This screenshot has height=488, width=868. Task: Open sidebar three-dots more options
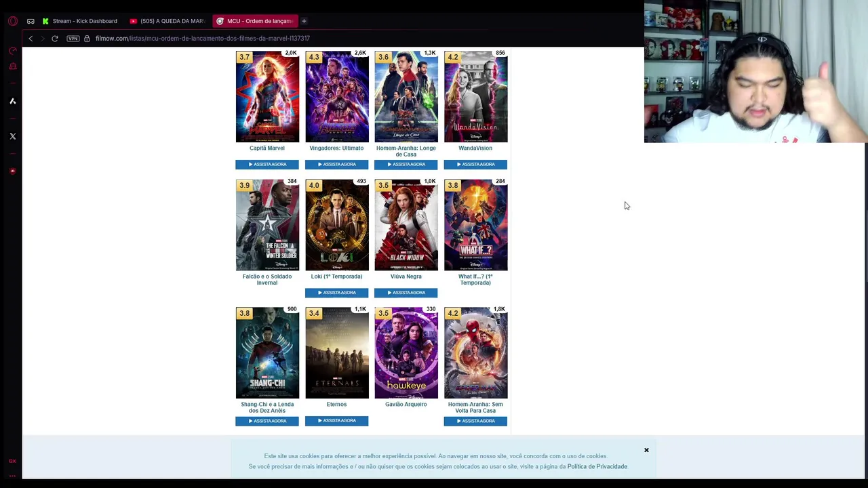point(12,475)
